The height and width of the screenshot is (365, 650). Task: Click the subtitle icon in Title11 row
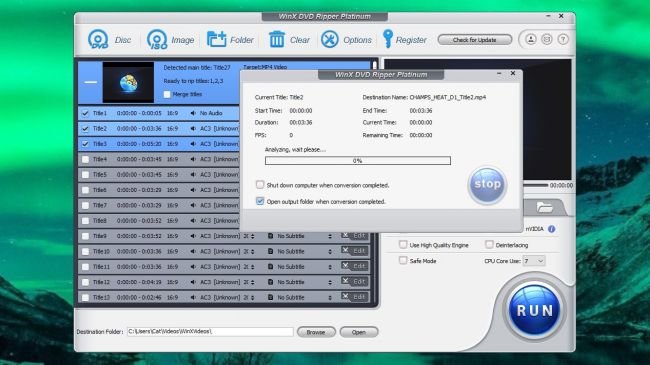coord(270,267)
